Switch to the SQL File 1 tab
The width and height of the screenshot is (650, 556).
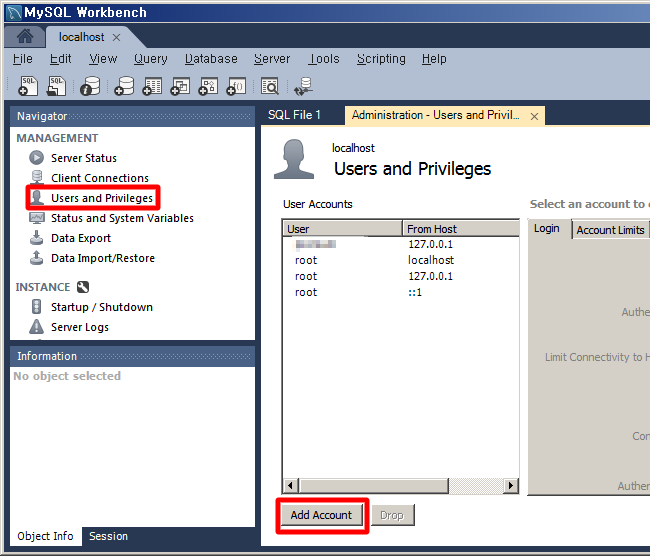tap(294, 115)
